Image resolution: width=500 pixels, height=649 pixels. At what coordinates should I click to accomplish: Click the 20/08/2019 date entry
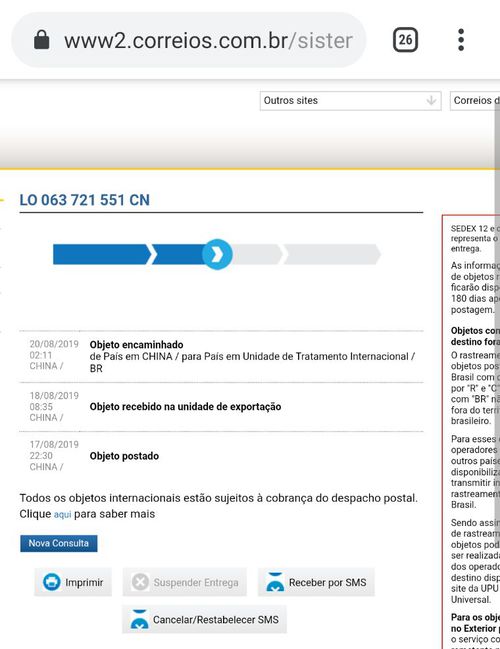pyautogui.click(x=54, y=344)
